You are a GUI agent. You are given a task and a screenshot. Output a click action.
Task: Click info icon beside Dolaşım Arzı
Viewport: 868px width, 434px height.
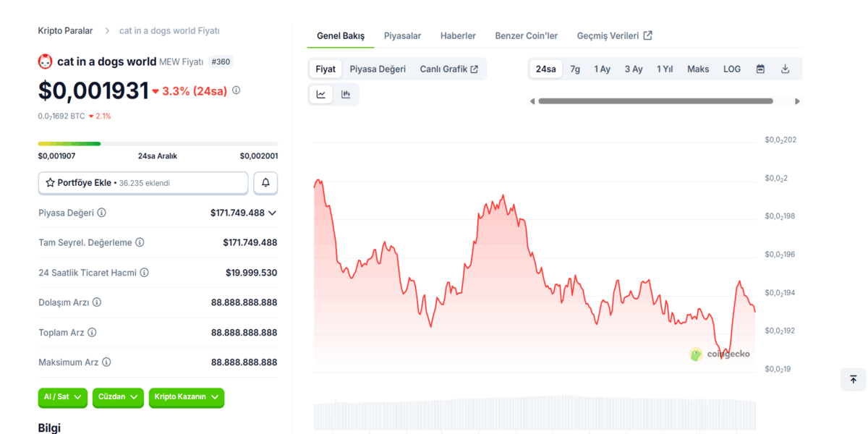tap(97, 302)
